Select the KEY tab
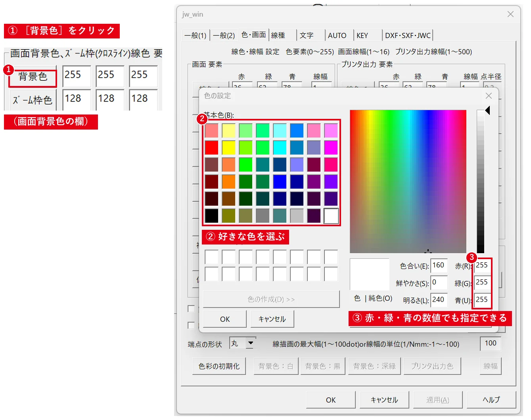Screen dimensions: 531x420 tap(368, 36)
